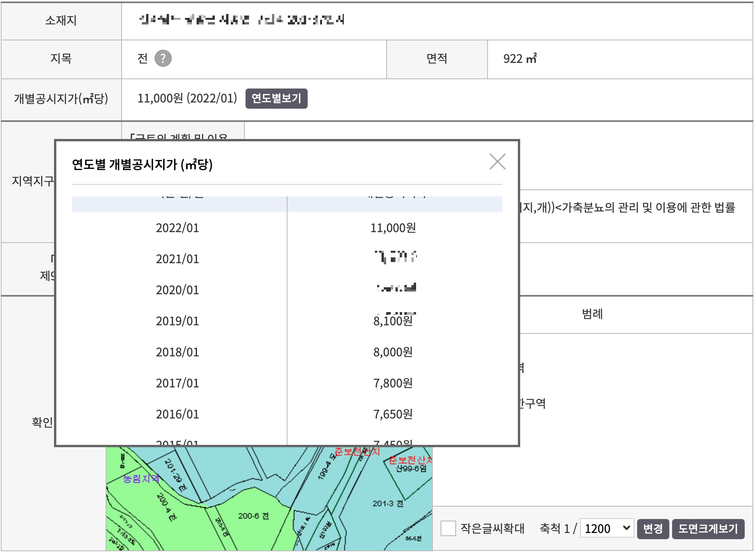The image size is (756, 552).
Task: Close the 연도별 개별공시지가 popup
Action: pyautogui.click(x=498, y=162)
